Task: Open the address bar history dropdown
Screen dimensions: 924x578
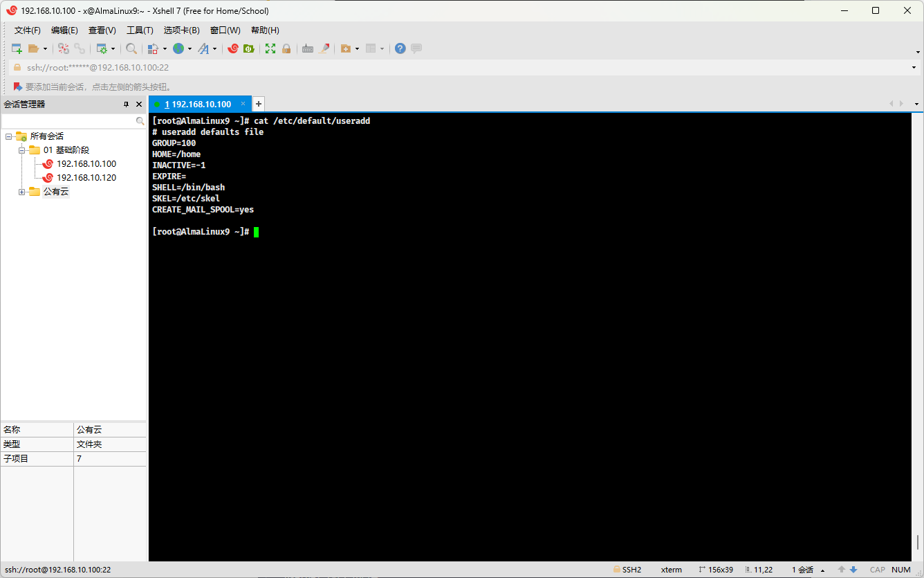Action: point(914,68)
